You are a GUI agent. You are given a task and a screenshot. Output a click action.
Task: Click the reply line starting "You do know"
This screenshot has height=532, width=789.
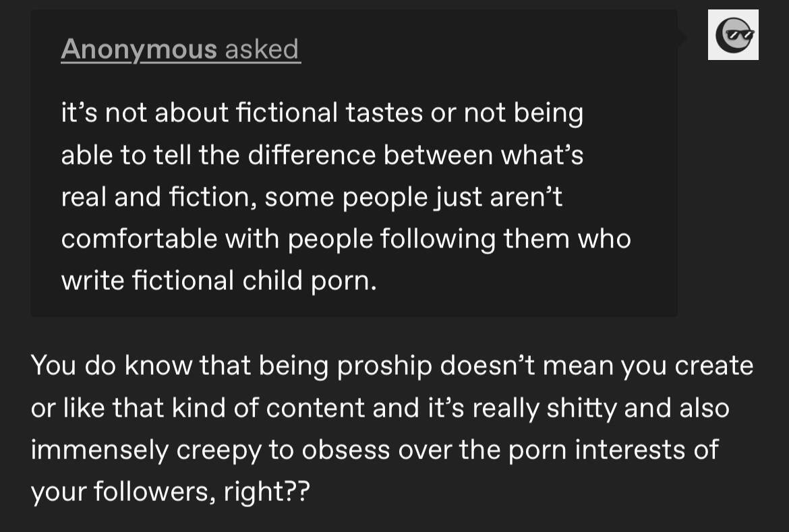pyautogui.click(x=392, y=365)
